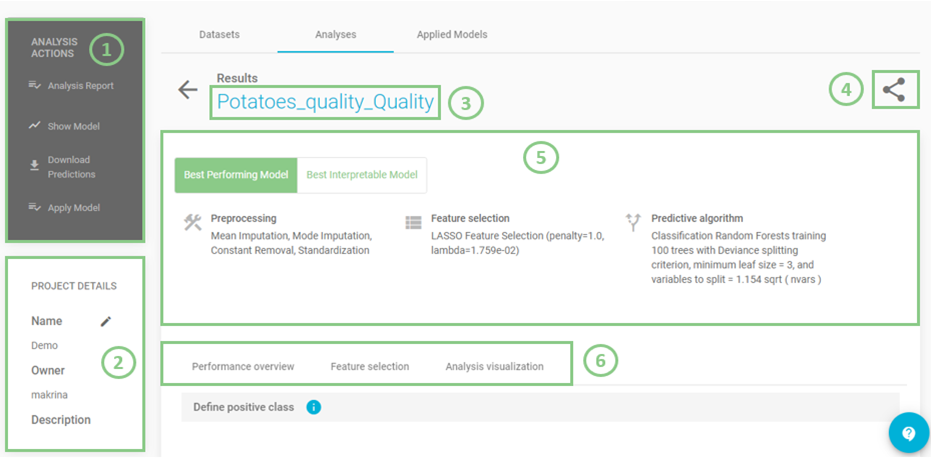This screenshot has height=459, width=931.
Task: Go to the Applied Models tab
Action: coord(452,34)
